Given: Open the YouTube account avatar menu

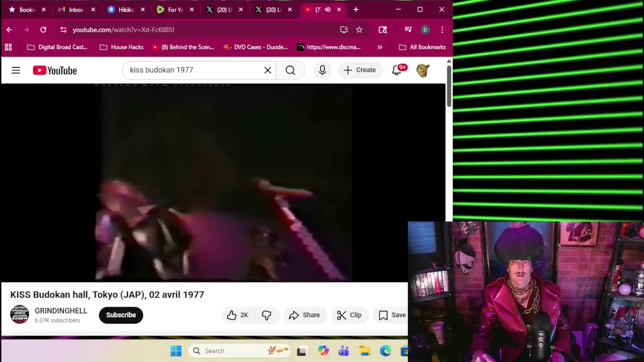Looking at the screenshot, I should 423,70.
